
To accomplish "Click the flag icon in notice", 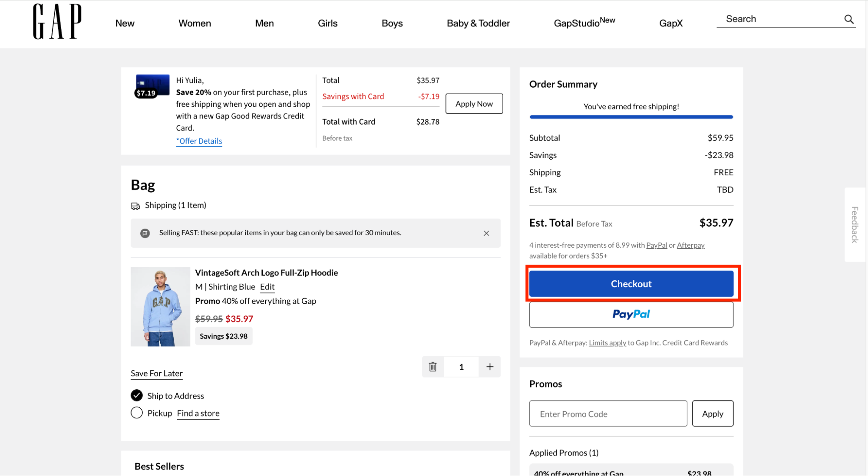I will (145, 233).
